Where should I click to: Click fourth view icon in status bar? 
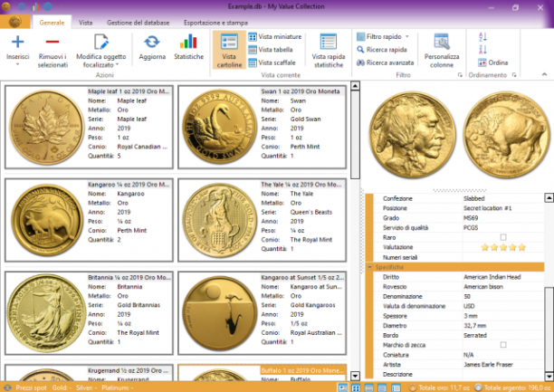(382, 387)
